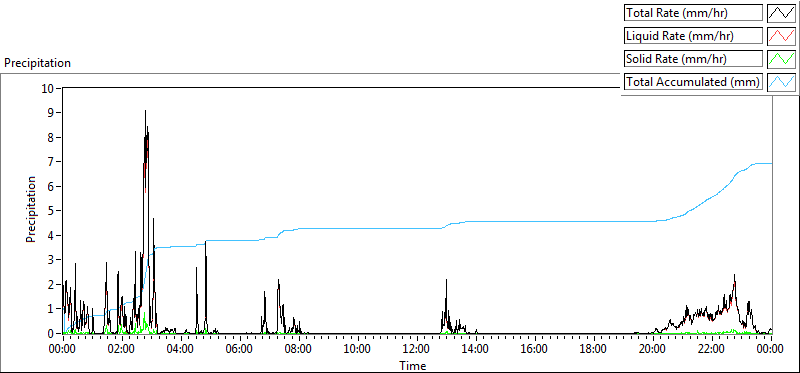Click the vertical Precipitation axis label
The height and width of the screenshot is (373, 800).
click(31, 209)
